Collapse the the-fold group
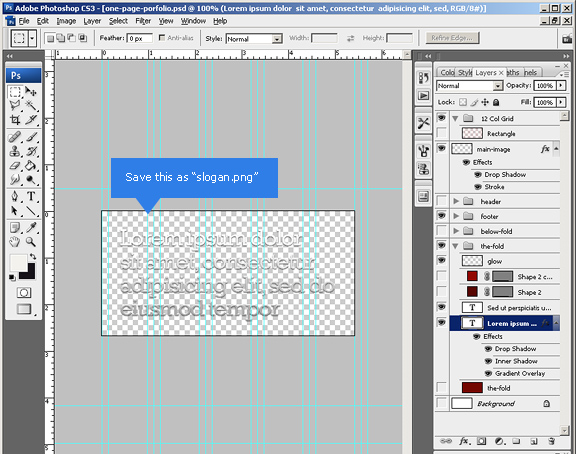Screen dimensions: 576x454 pyautogui.click(x=456, y=246)
